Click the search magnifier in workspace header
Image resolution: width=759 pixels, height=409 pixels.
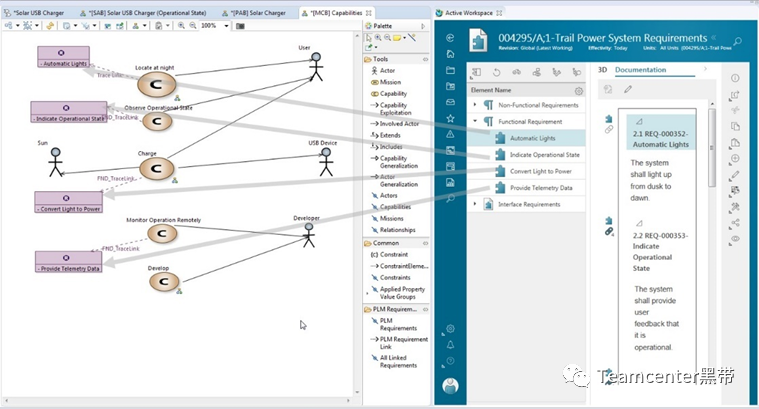click(737, 42)
